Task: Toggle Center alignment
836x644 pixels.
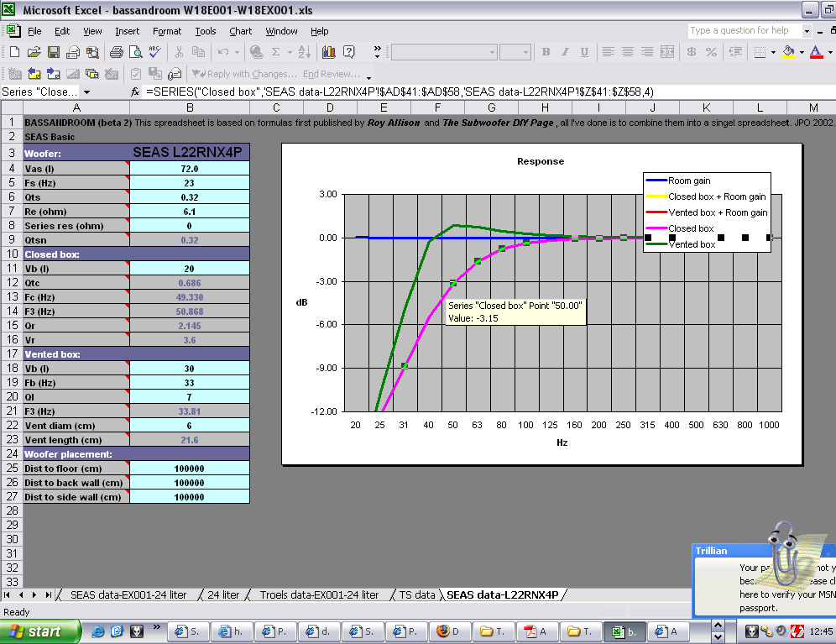Action: [628, 52]
